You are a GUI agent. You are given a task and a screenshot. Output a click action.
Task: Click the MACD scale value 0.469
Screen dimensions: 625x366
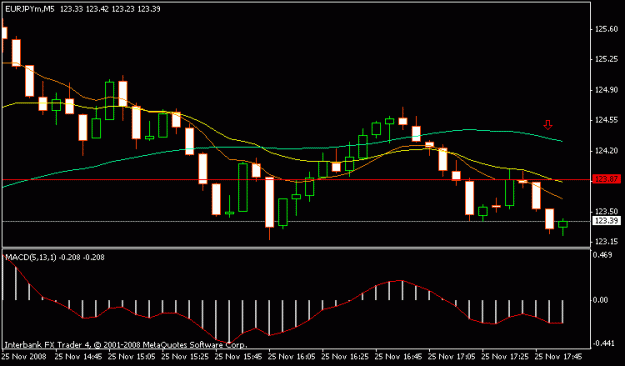[x=602, y=255]
